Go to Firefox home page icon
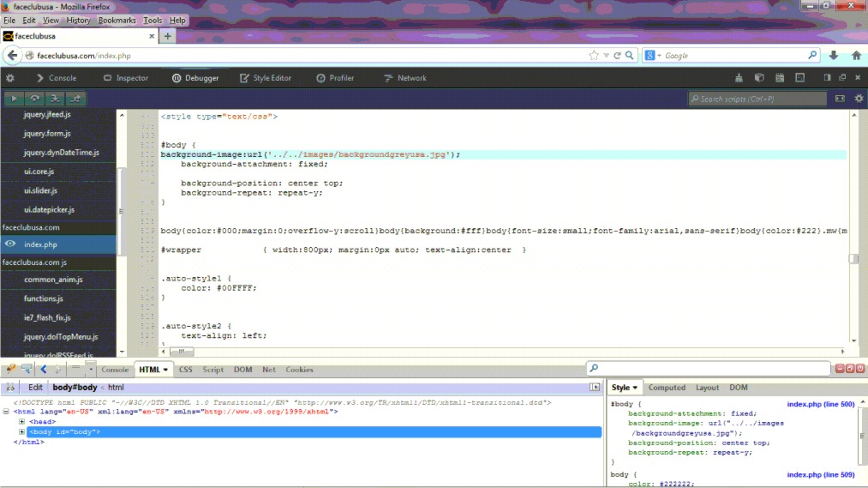The image size is (868, 488). point(855,56)
